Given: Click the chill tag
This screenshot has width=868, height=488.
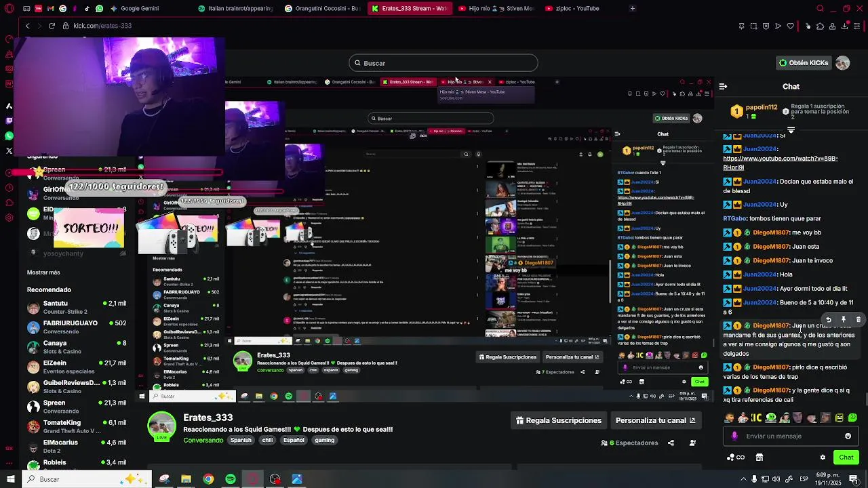Looking at the screenshot, I should click(x=267, y=440).
